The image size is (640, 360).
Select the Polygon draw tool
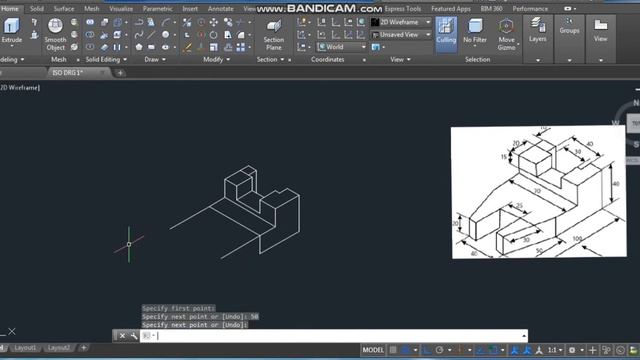139,47
